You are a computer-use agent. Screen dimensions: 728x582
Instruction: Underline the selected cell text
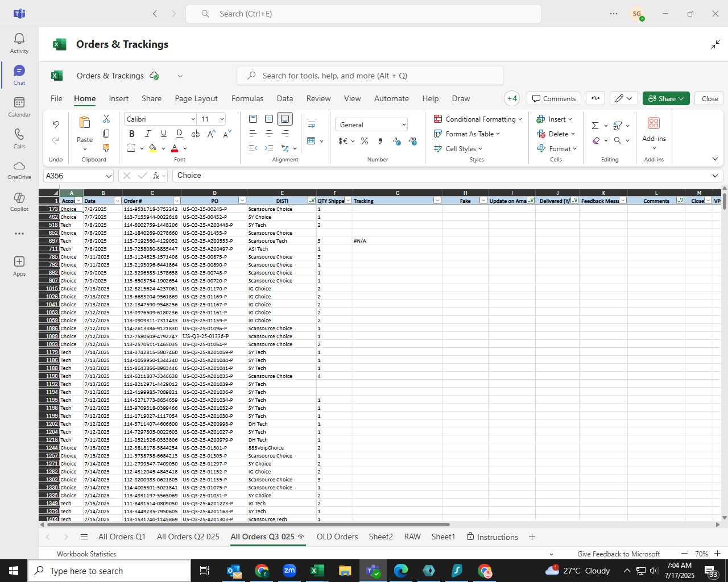coord(164,134)
